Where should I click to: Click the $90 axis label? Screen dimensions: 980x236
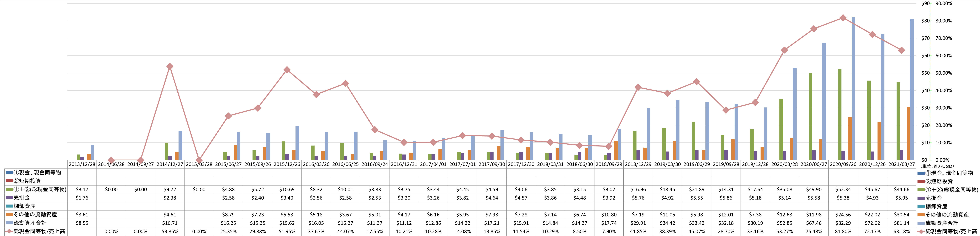tap(925, 3)
